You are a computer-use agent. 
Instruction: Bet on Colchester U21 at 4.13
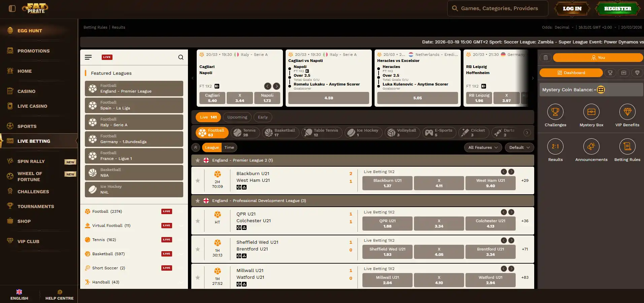tap(490, 224)
